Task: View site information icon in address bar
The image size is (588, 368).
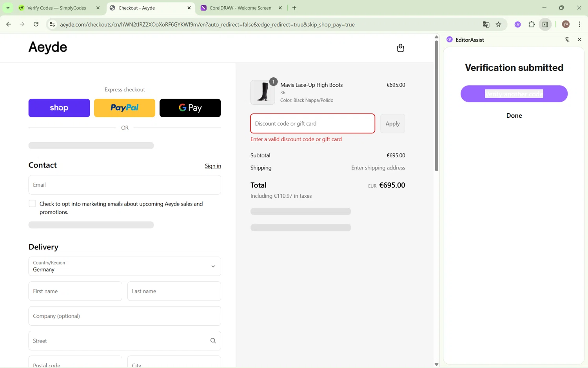Action: 52,24
